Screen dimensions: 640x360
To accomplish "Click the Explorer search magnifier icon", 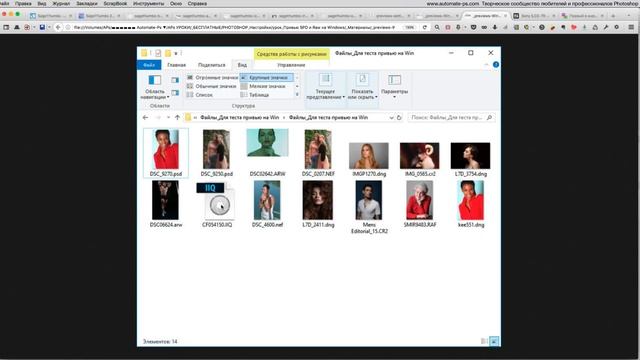I will [x=489, y=118].
